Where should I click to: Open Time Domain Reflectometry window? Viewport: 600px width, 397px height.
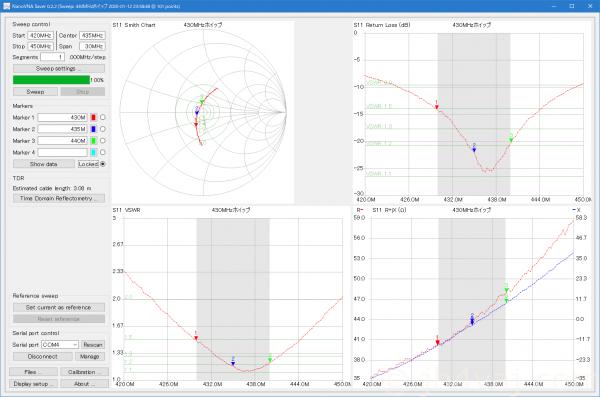59,198
